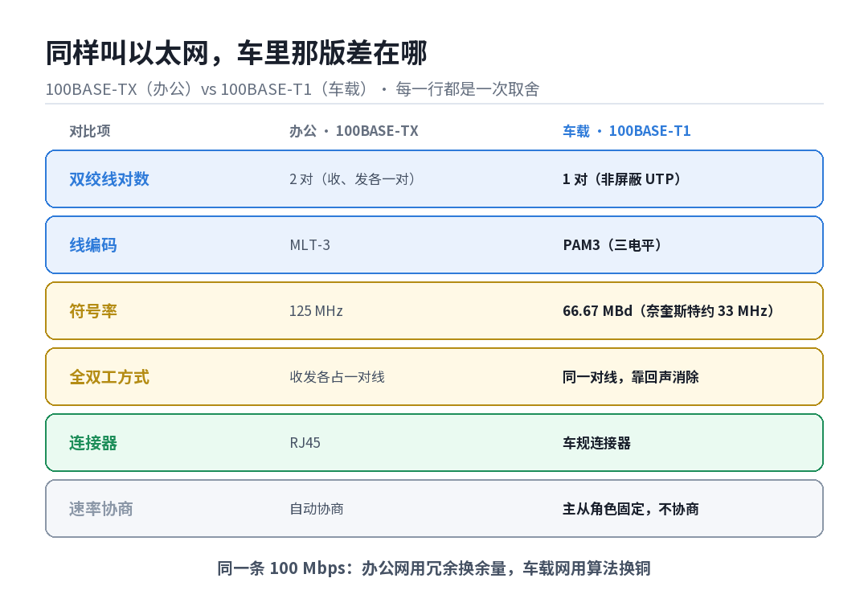Viewport: 868px width, 611px height.
Task: Select the 线编码 row label
Action: click(93, 245)
